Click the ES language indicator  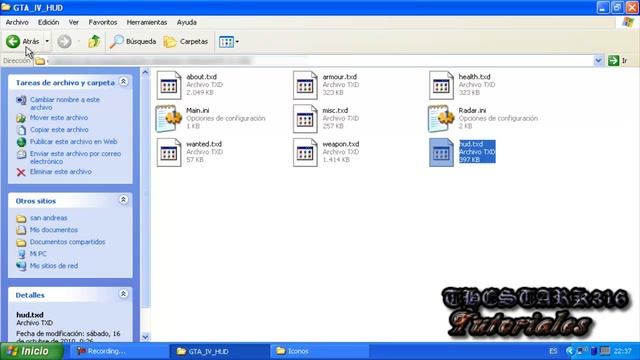553,351
